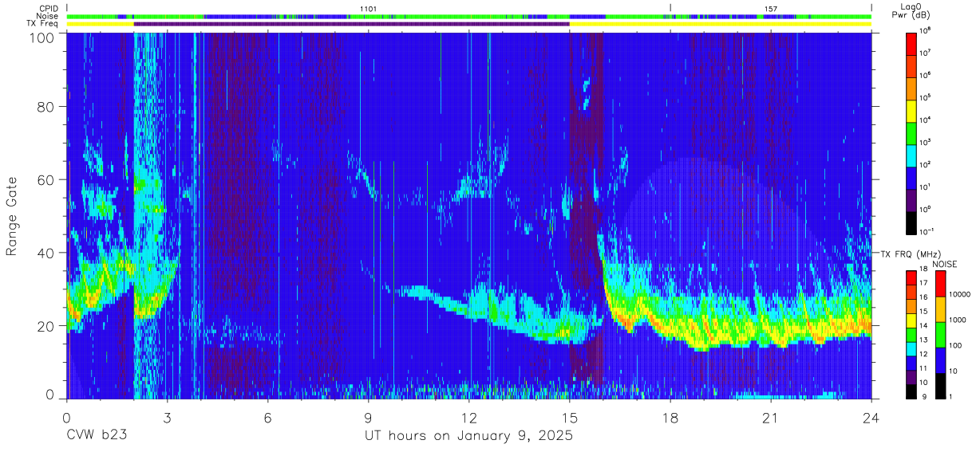Click the 100 tick on Range Gate axis
Image resolution: width=980 pixels, height=452 pixels.
tap(41, 37)
